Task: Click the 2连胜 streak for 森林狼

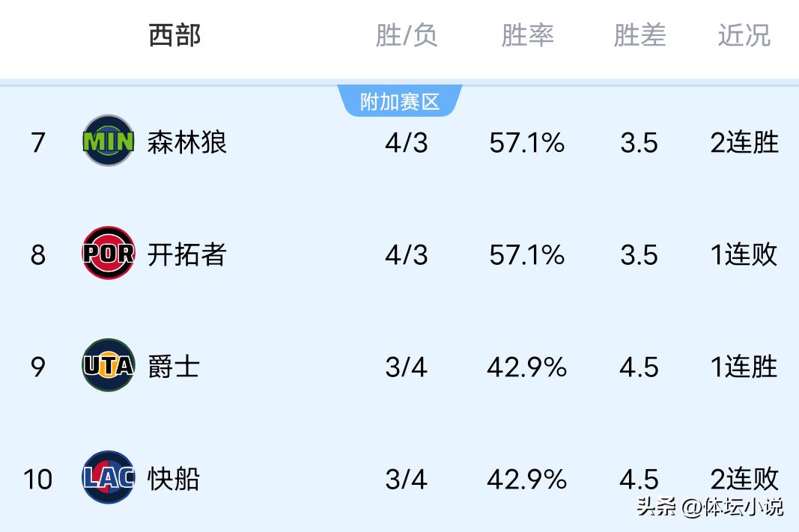Action: pos(744,142)
